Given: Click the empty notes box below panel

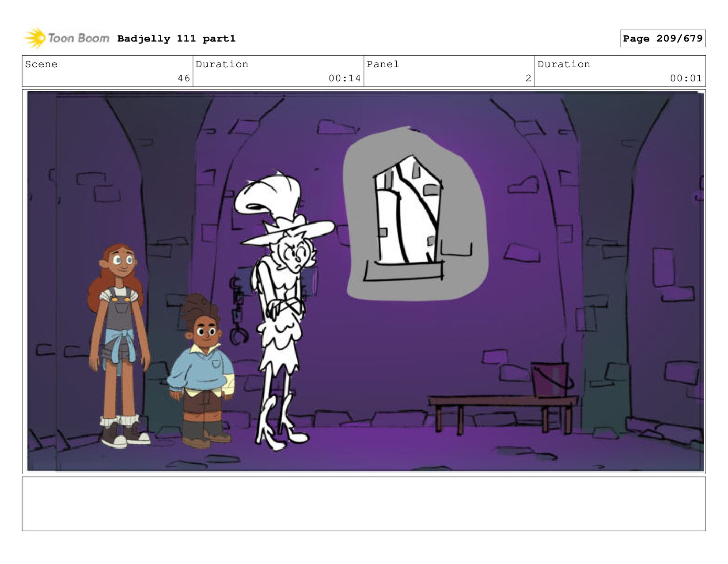Looking at the screenshot, I should (x=364, y=504).
